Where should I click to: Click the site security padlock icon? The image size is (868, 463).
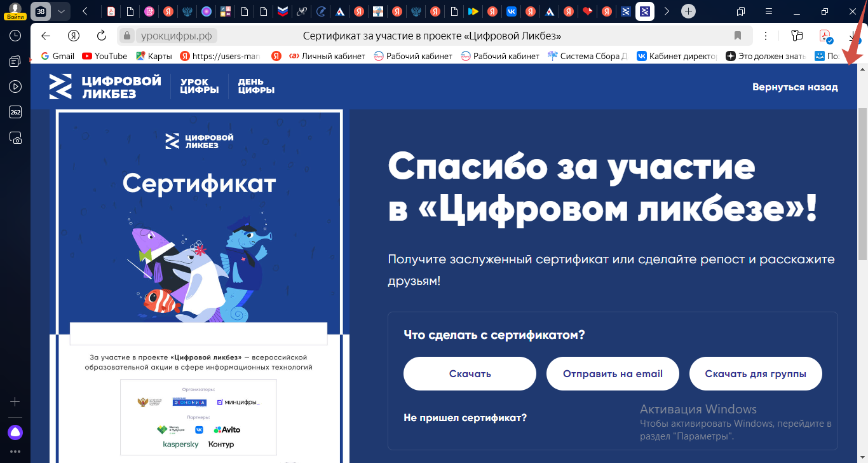pos(127,36)
